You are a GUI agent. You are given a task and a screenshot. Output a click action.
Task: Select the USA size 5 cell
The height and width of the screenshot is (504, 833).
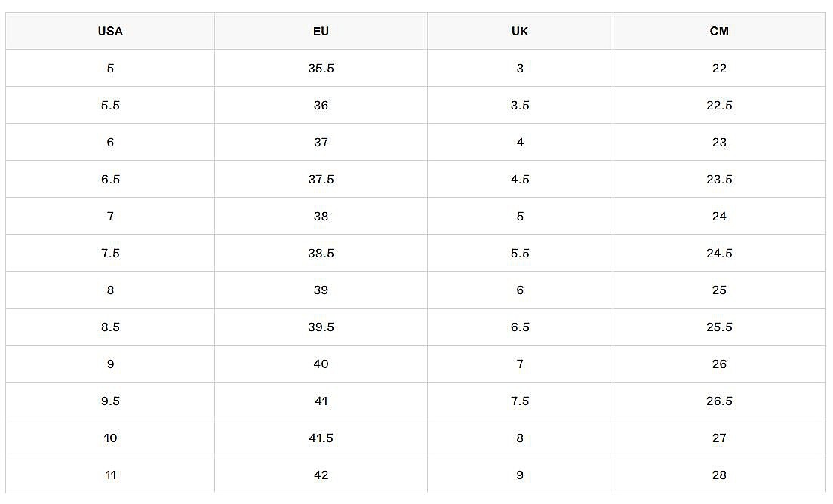(x=110, y=69)
